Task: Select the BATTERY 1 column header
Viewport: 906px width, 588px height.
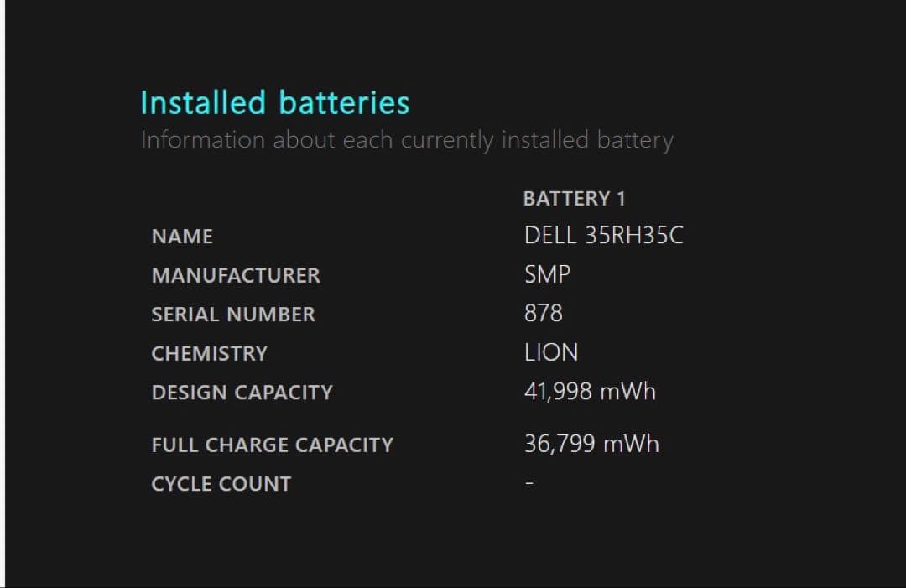Action: pyautogui.click(x=574, y=199)
